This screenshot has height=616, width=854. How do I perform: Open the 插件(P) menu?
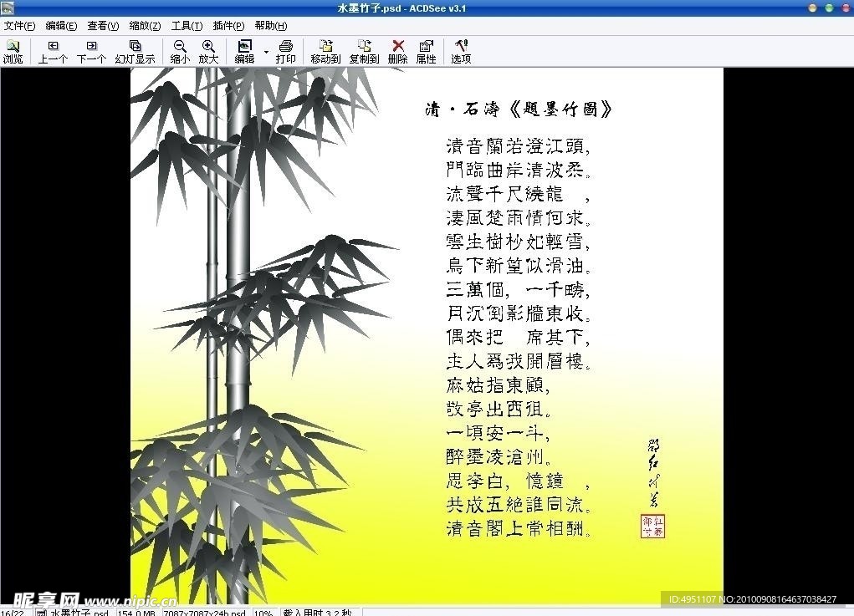pyautogui.click(x=228, y=26)
